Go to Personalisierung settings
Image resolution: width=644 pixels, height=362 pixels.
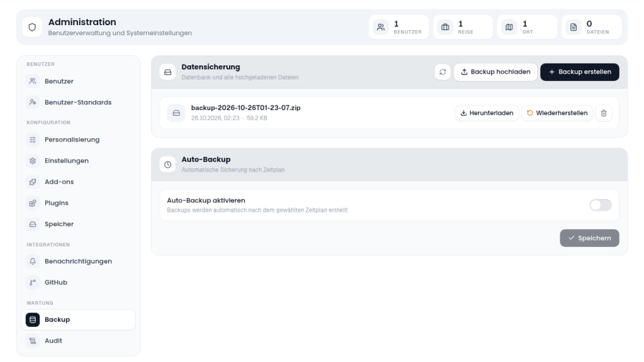coord(79,140)
